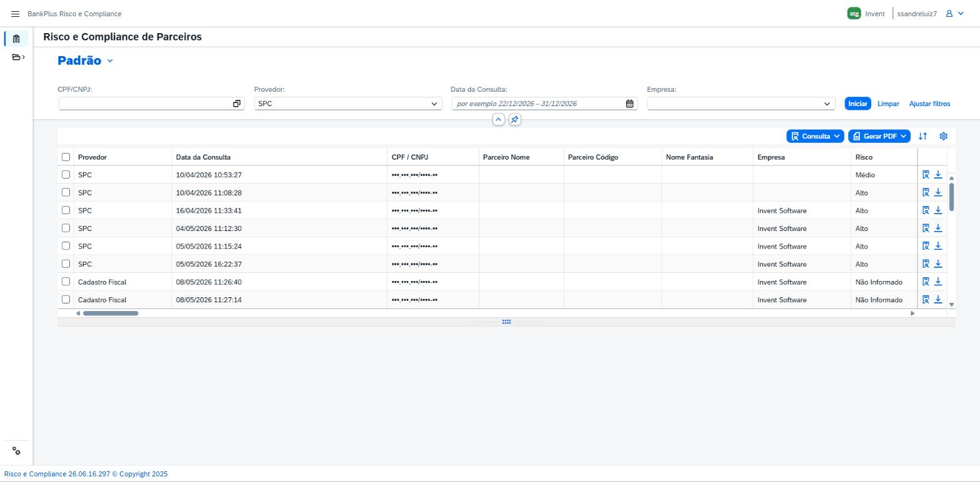Image resolution: width=980 pixels, height=482 pixels.
Task: Open the clipboard icon in left sidebar
Action: click(x=16, y=39)
